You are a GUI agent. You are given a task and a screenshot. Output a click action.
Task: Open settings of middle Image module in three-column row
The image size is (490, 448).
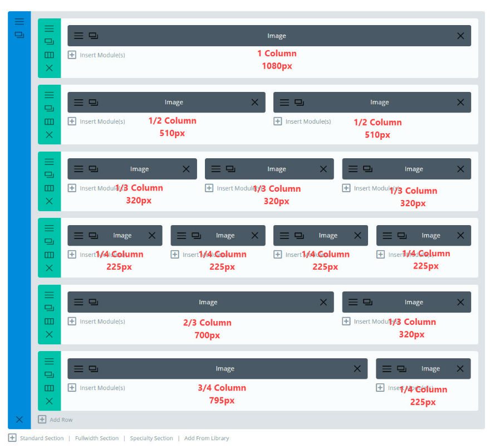[x=215, y=169]
